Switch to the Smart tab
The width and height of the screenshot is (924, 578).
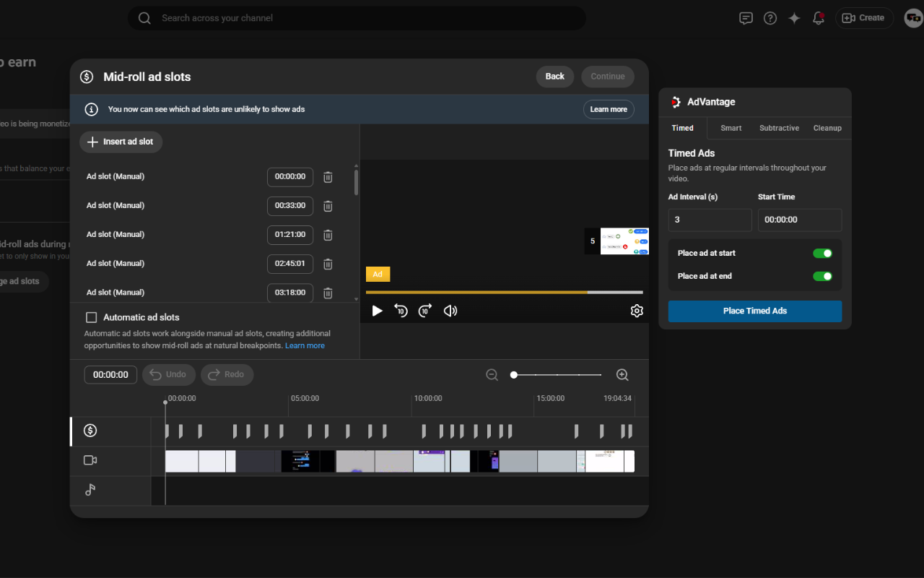coord(731,128)
